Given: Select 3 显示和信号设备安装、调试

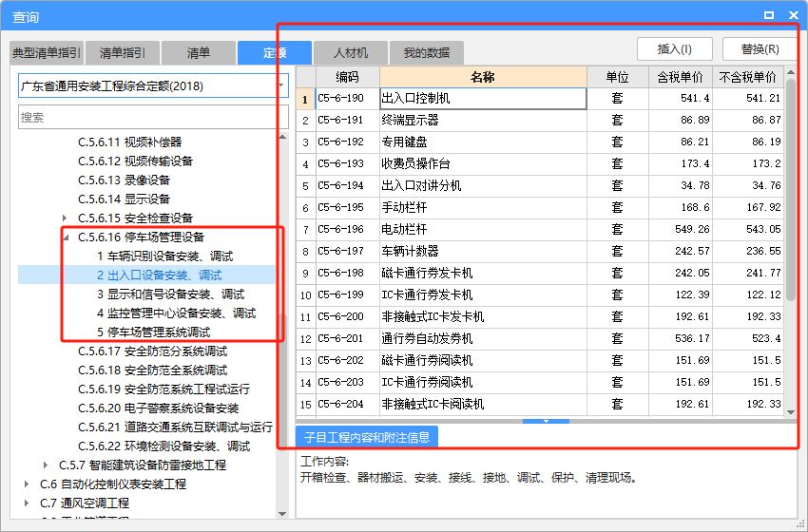Looking at the screenshot, I should click(170, 294).
